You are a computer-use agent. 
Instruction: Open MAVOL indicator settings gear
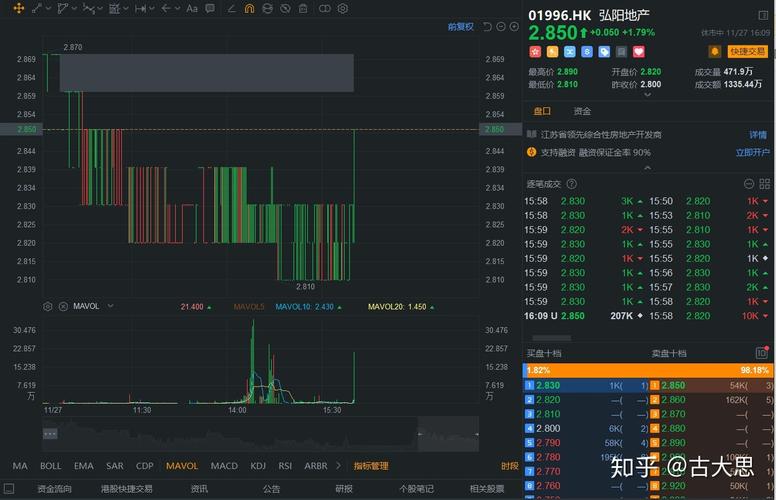click(48, 306)
